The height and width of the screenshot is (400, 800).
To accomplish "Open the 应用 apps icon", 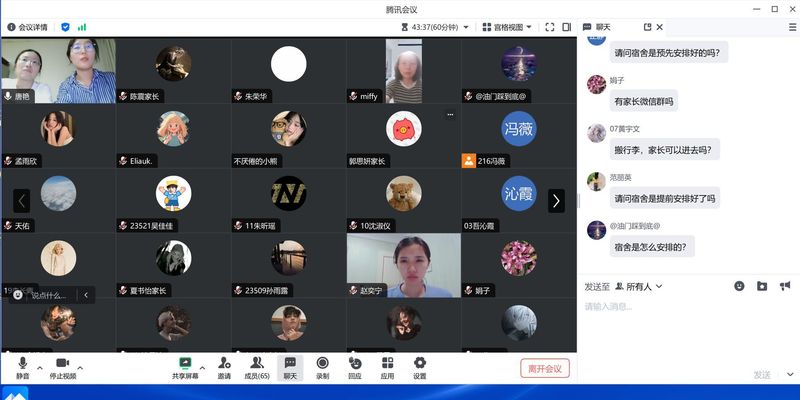I will (387, 366).
